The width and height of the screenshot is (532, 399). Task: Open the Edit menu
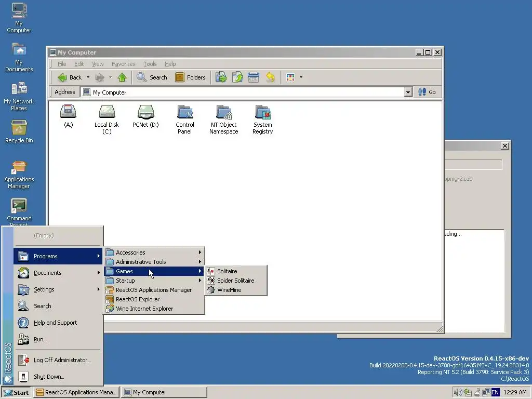point(79,64)
